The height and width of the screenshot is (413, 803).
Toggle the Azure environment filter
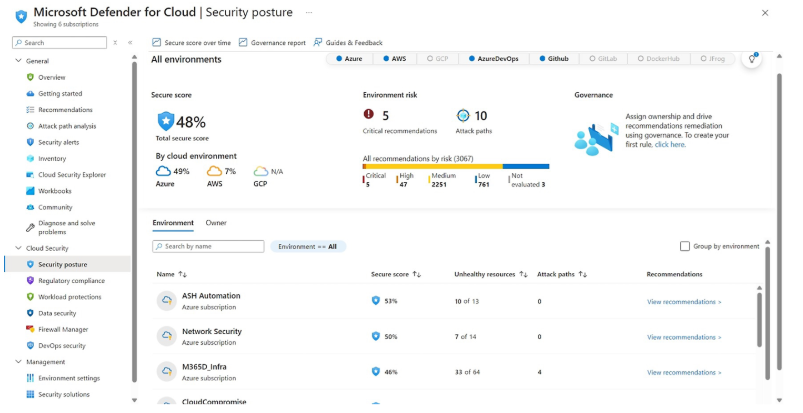pyautogui.click(x=349, y=59)
